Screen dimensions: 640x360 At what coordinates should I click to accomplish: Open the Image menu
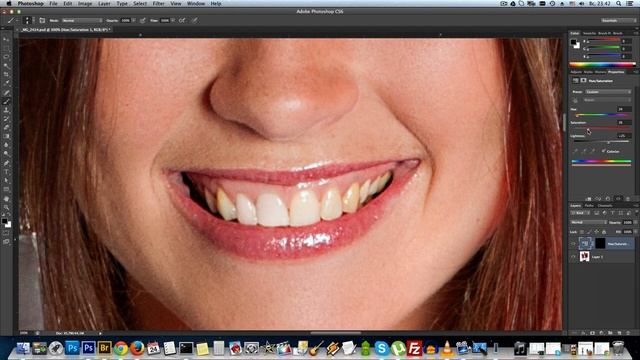click(85, 3)
